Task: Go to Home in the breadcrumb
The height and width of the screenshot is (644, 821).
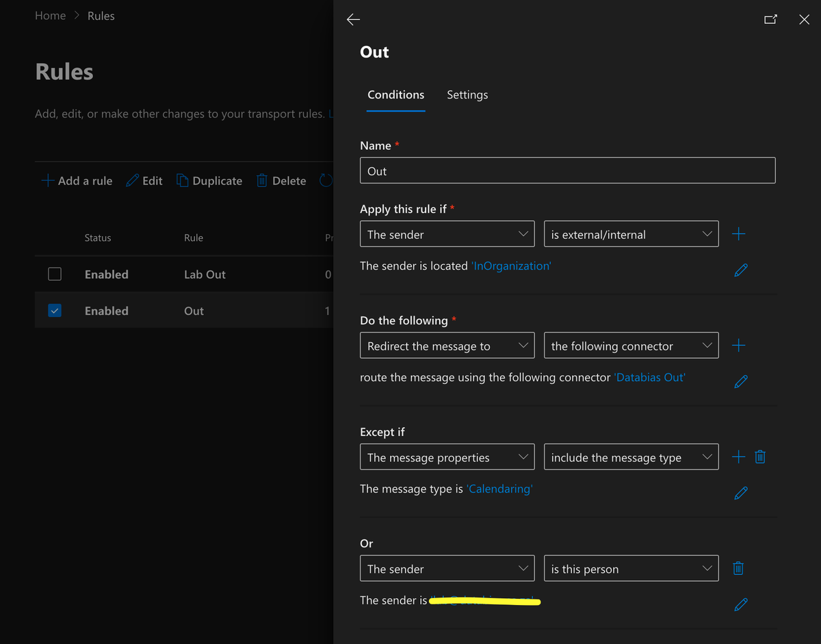Action: [51, 16]
